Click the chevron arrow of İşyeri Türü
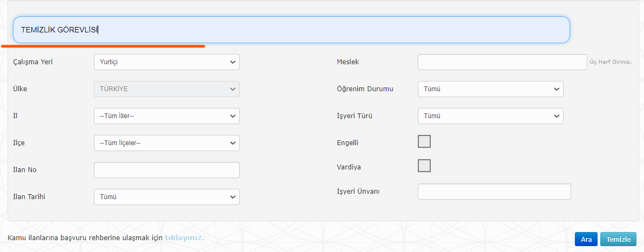 (557, 116)
